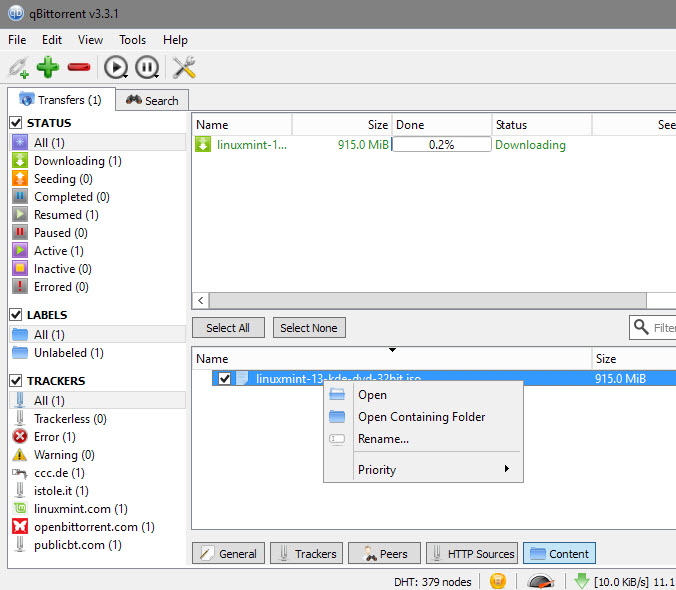This screenshot has width=676, height=590.
Task: Expand the Priority submenu arrow
Action: (507, 468)
